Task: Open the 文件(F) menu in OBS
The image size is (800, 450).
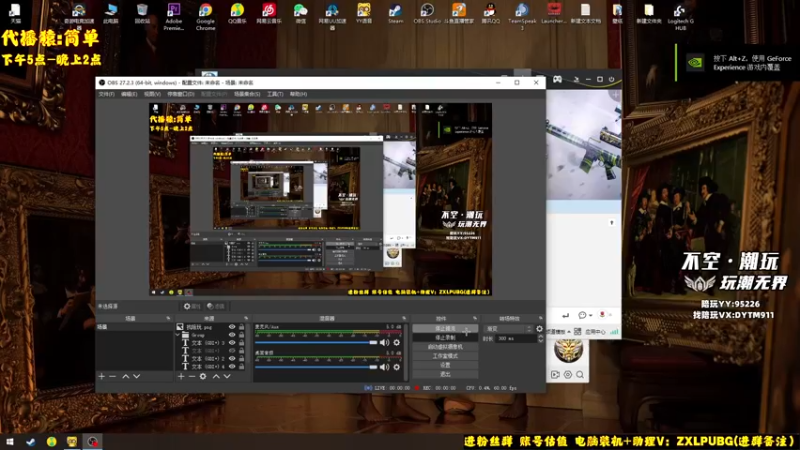Action: coord(106,94)
